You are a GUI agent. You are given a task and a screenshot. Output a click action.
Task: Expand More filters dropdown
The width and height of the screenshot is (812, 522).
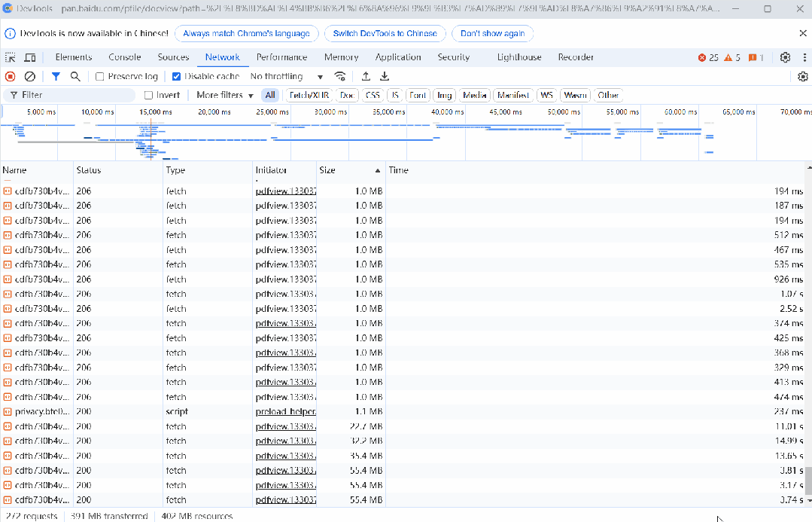click(x=225, y=95)
